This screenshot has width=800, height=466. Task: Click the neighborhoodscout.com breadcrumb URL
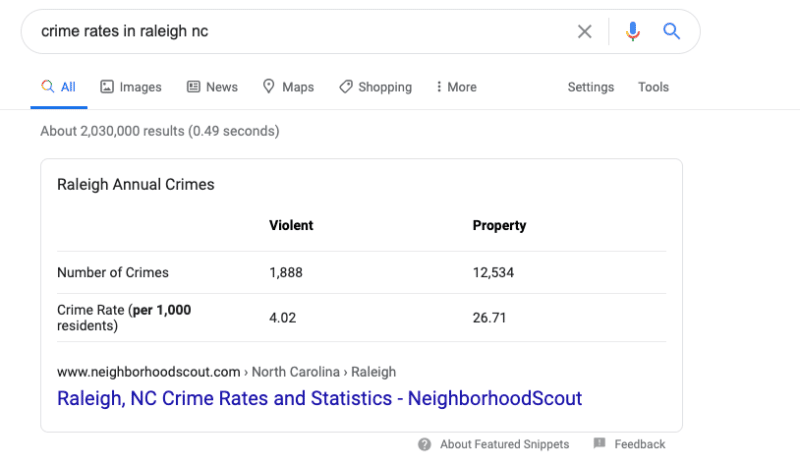(149, 371)
